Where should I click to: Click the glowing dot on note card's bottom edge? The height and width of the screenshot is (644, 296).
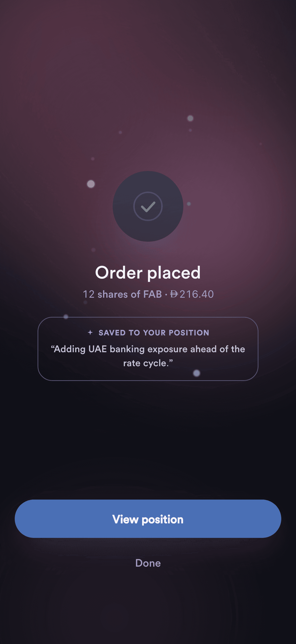(197, 373)
